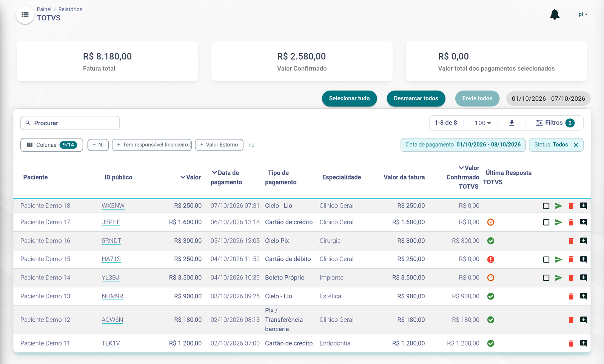Tick the checkbox for Paciente Demo 14
Viewport: 604px width, 364px height.
tap(546, 278)
